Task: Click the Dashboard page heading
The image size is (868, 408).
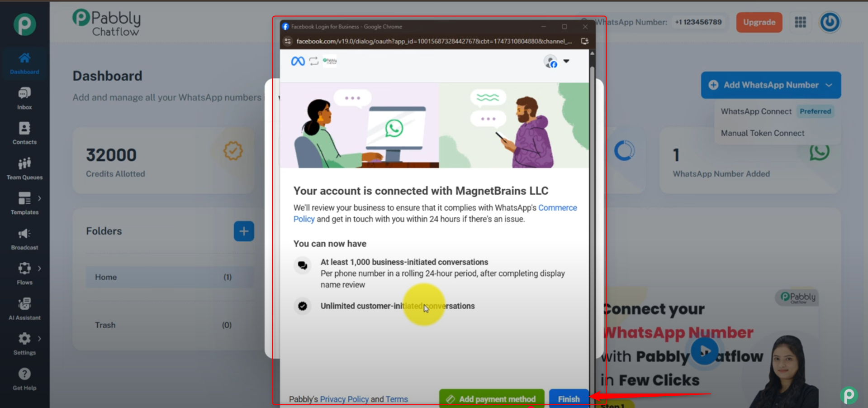Action: coord(107,76)
